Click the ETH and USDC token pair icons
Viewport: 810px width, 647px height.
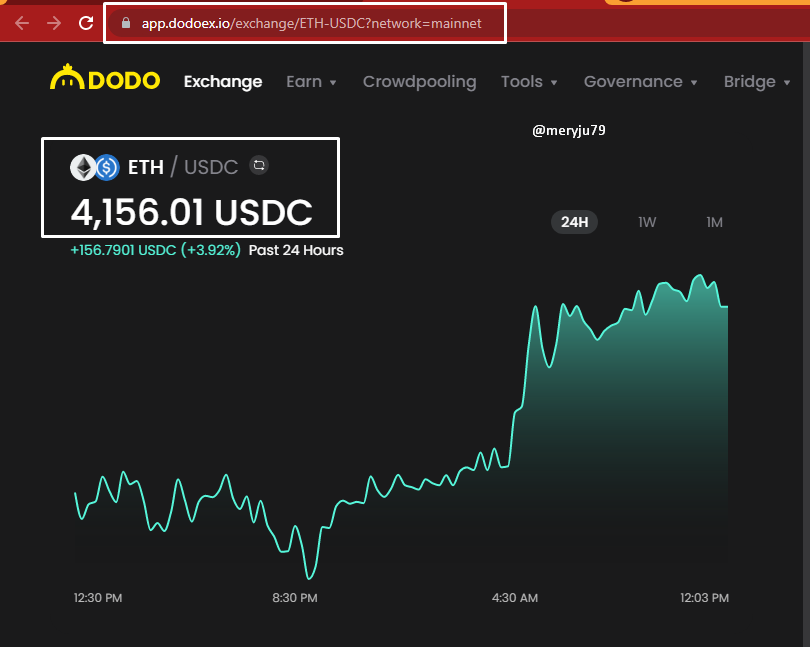[95, 167]
